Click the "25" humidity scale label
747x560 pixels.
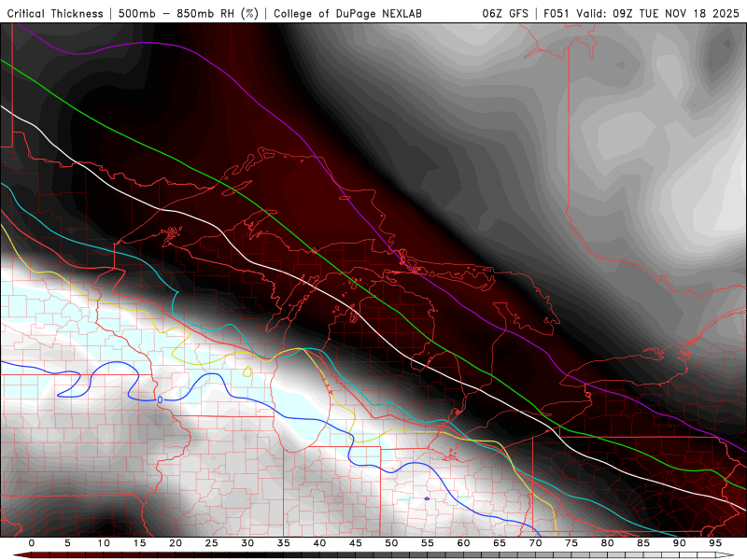(212, 543)
